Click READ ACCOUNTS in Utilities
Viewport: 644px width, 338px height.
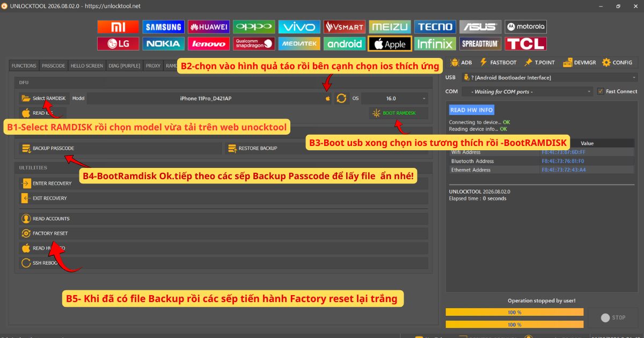(223, 219)
